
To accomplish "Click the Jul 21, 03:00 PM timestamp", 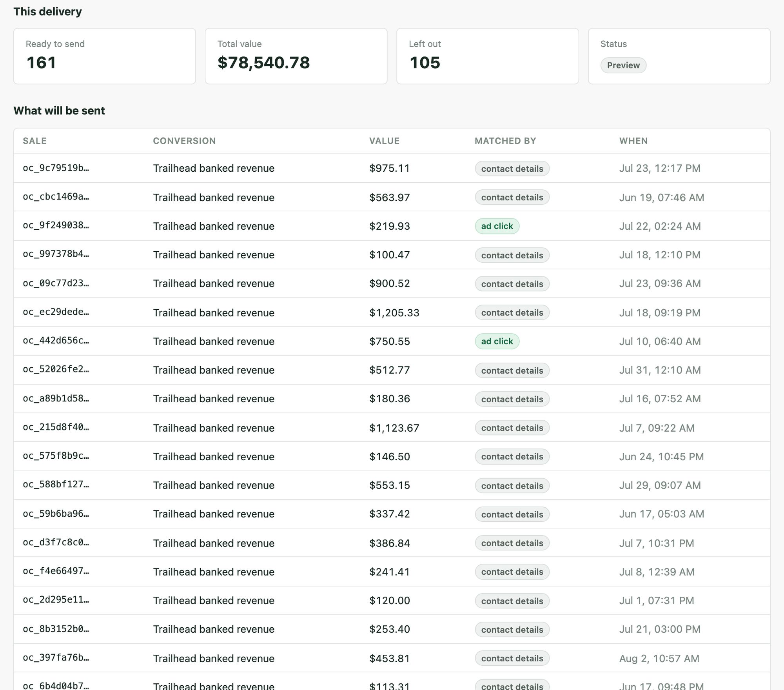I will (660, 629).
